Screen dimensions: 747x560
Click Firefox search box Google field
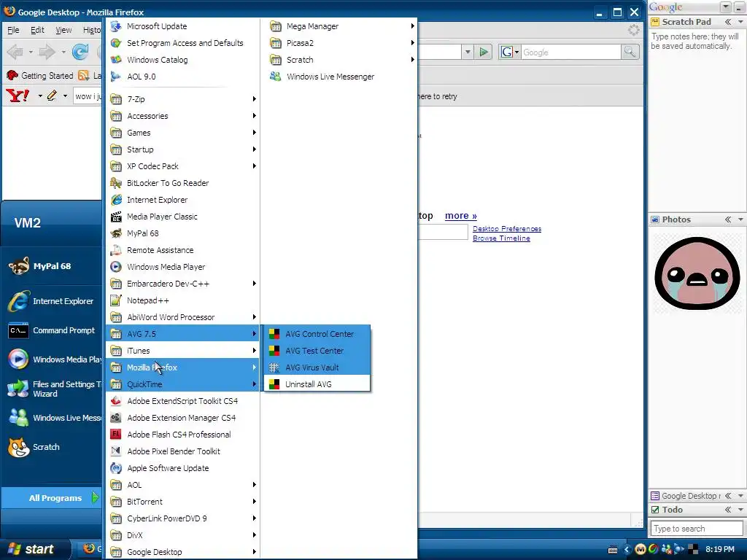coord(570,52)
